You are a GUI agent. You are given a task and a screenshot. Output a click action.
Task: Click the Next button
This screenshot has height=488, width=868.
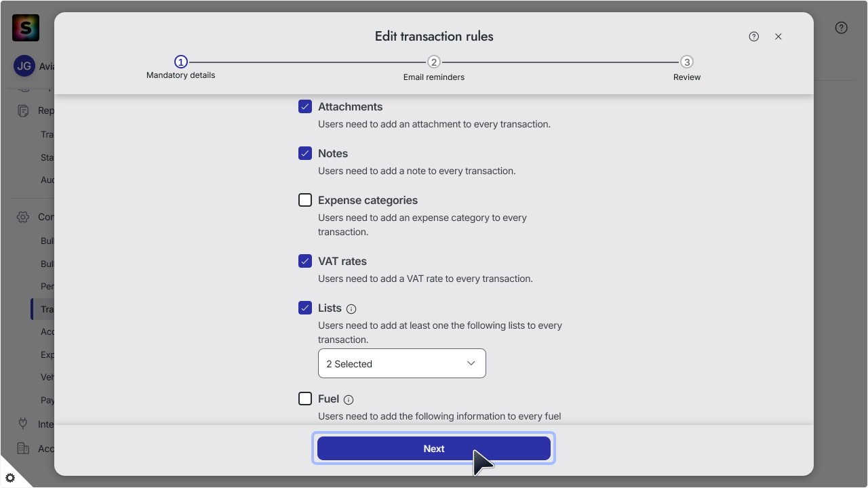coord(434,449)
